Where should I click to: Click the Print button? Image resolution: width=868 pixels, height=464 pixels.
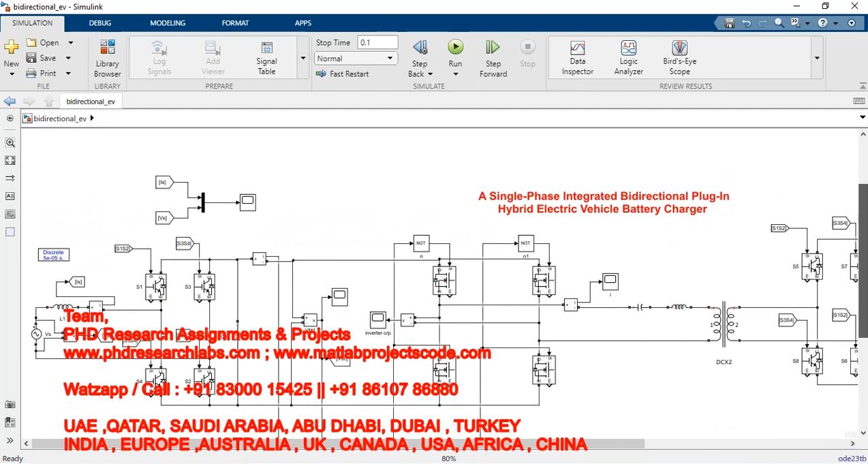42,74
